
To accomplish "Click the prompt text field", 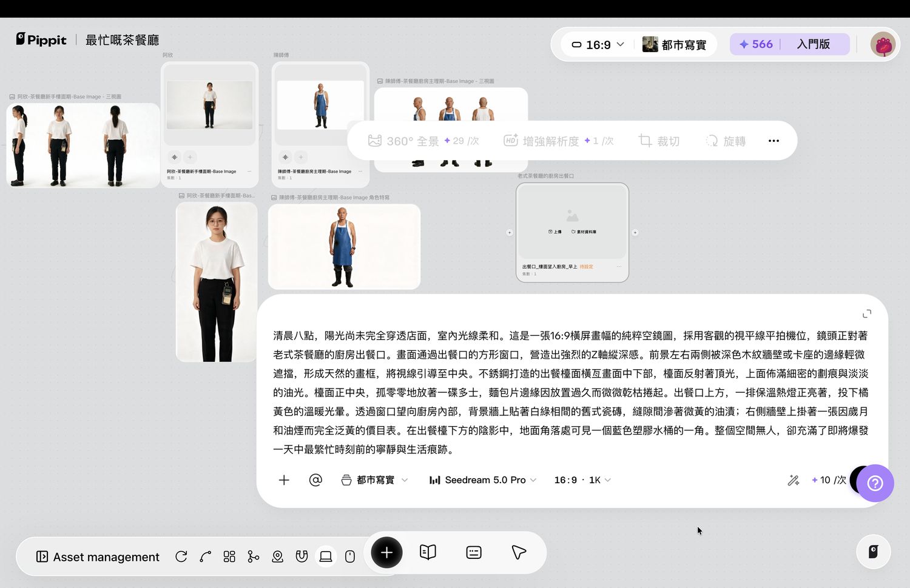I will (571, 392).
